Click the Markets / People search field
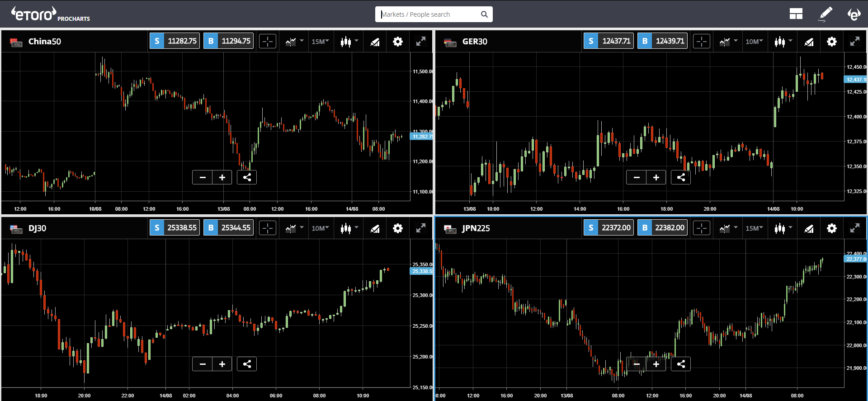 [429, 14]
